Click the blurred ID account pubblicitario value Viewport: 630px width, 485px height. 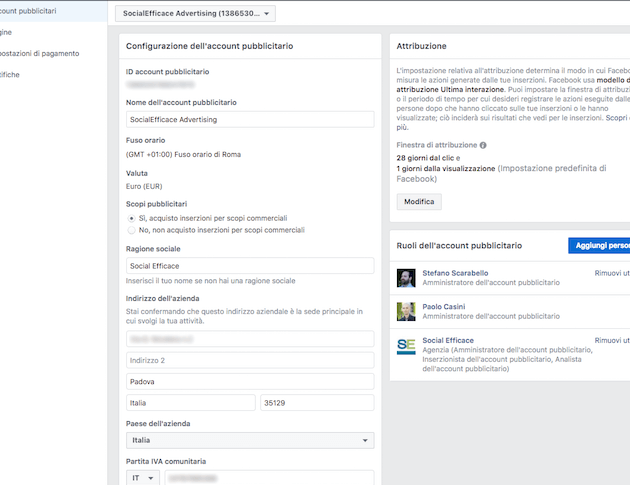160,84
